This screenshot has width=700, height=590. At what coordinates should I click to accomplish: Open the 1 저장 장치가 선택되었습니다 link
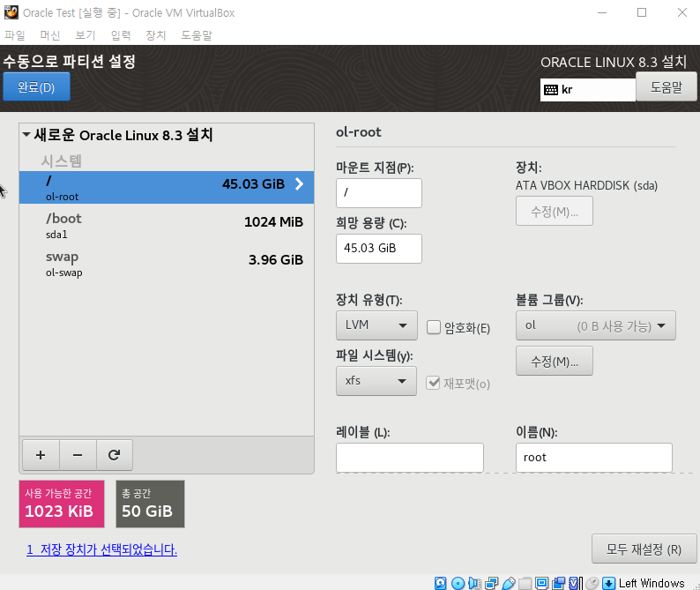pyautogui.click(x=101, y=549)
